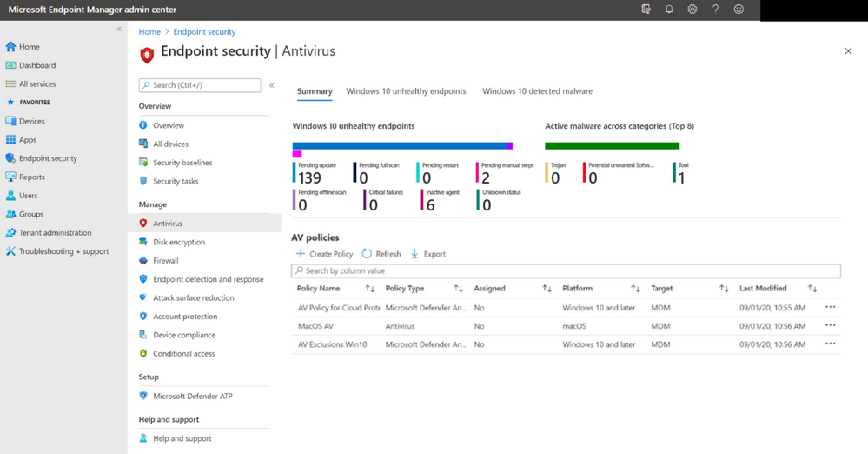Focus the Search (Ctrl+/) box
The height and width of the screenshot is (454, 868).
200,85
